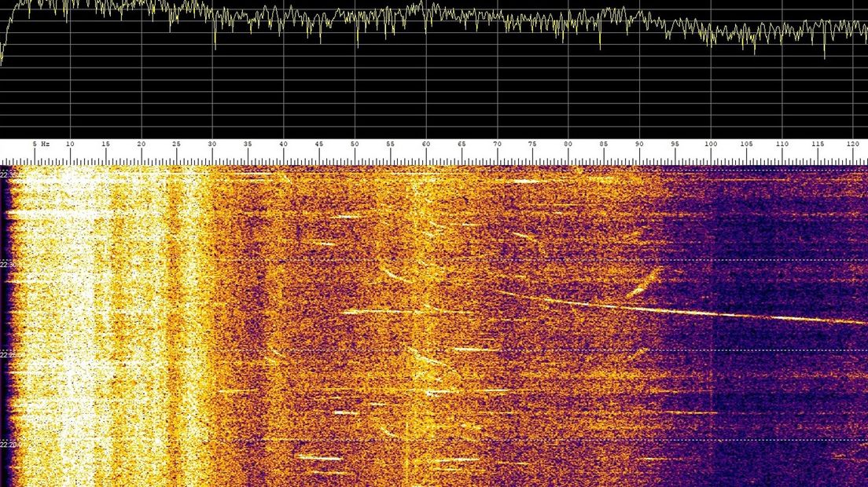Click the 75 label on frequency ruler
Image resolution: width=868 pixels, height=487 pixels.
click(533, 145)
